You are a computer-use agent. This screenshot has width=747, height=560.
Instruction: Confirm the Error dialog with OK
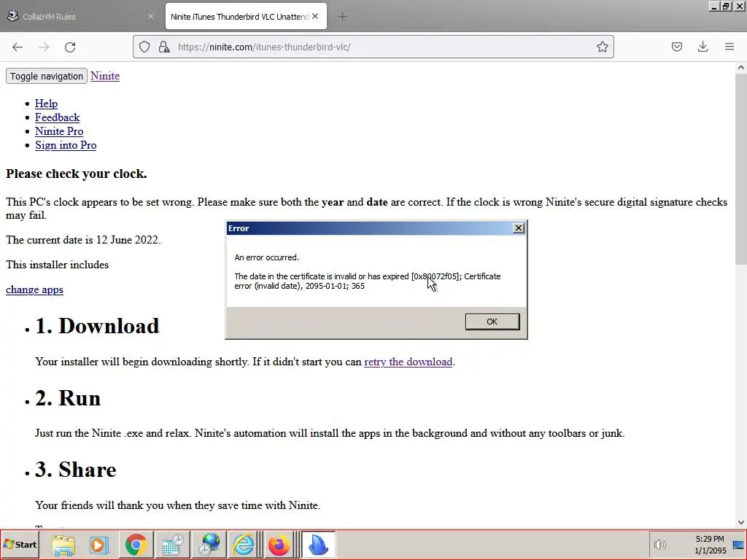[492, 322]
